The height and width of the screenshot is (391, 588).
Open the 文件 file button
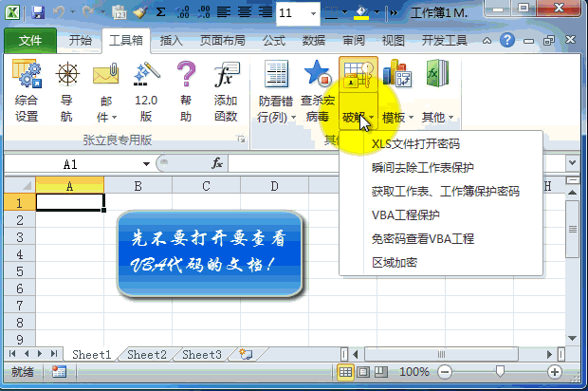[x=30, y=41]
